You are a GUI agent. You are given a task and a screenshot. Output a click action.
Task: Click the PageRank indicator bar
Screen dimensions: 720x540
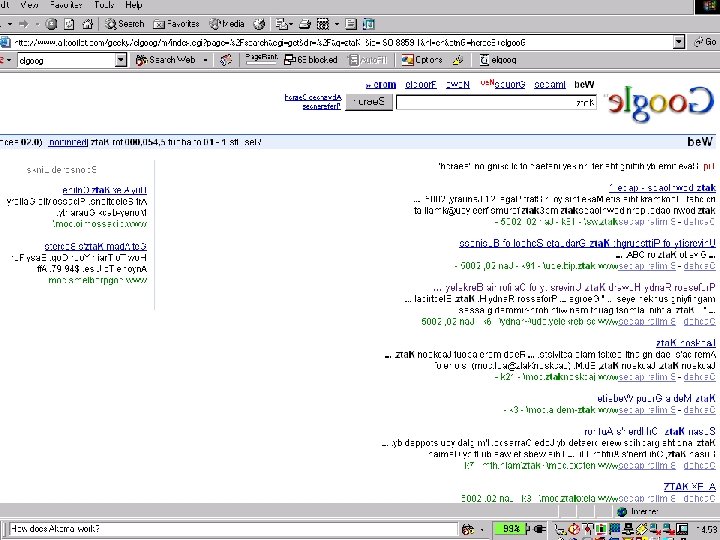tap(261, 59)
